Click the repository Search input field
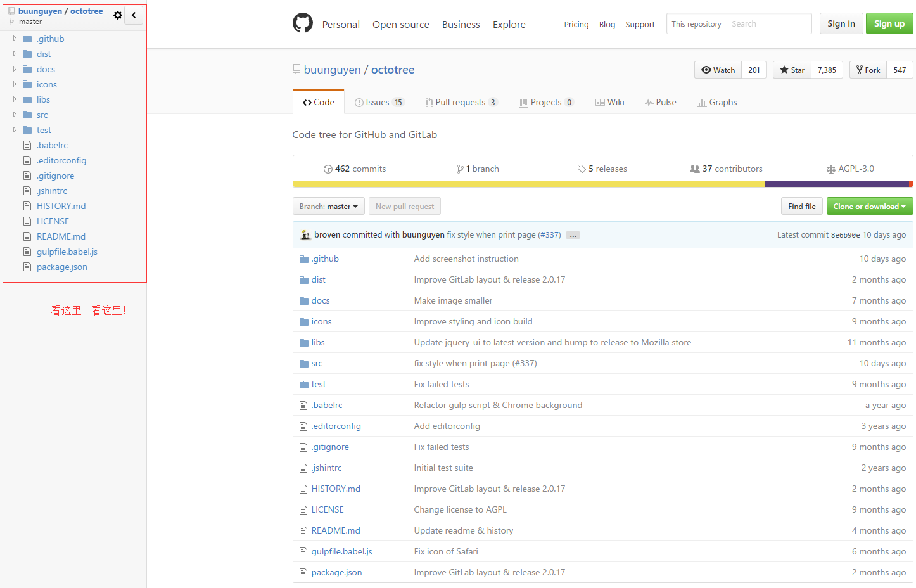Screen dimensions: 916x588 click(768, 24)
